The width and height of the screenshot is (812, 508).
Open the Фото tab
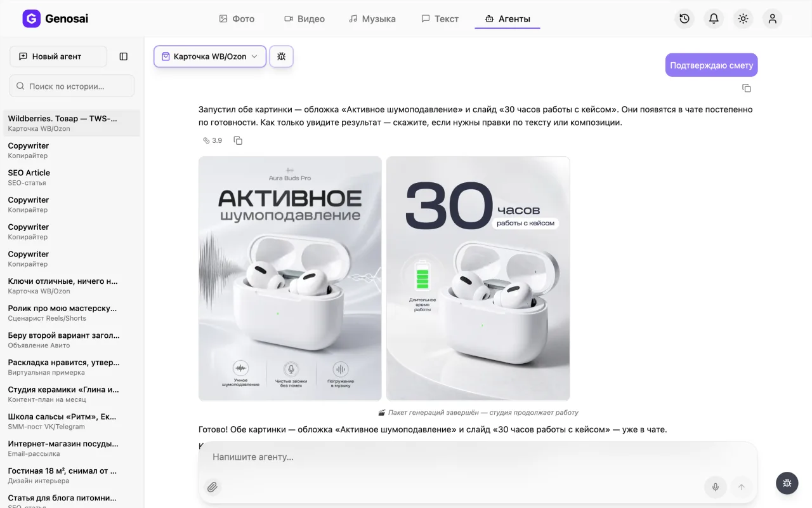[x=237, y=19]
